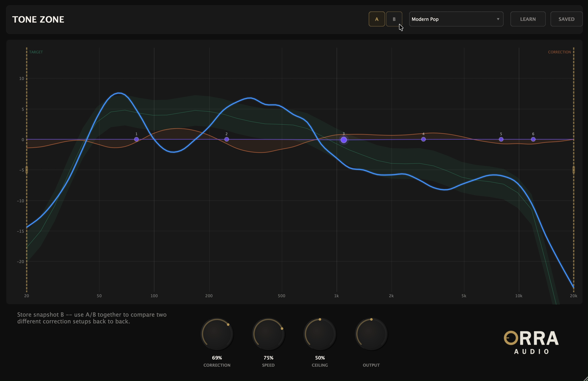Select EQ band node 6
This screenshot has width=588, height=381.
click(x=533, y=139)
